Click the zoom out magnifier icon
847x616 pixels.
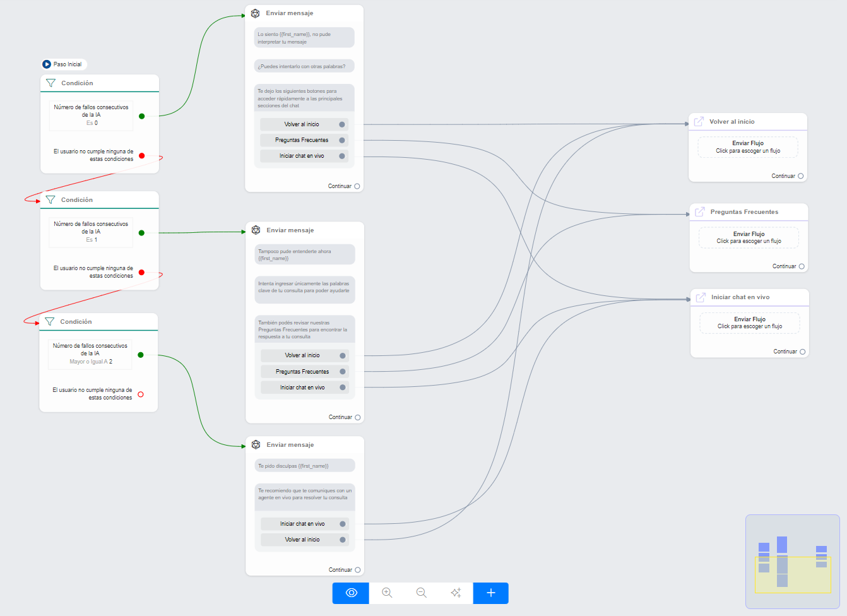[421, 593]
